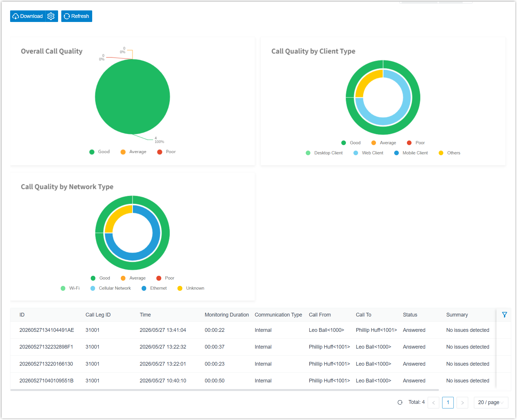Image resolution: width=517 pixels, height=420 pixels.
Task: Click Call To Phillip Huff<1001> cell
Action: point(377,330)
